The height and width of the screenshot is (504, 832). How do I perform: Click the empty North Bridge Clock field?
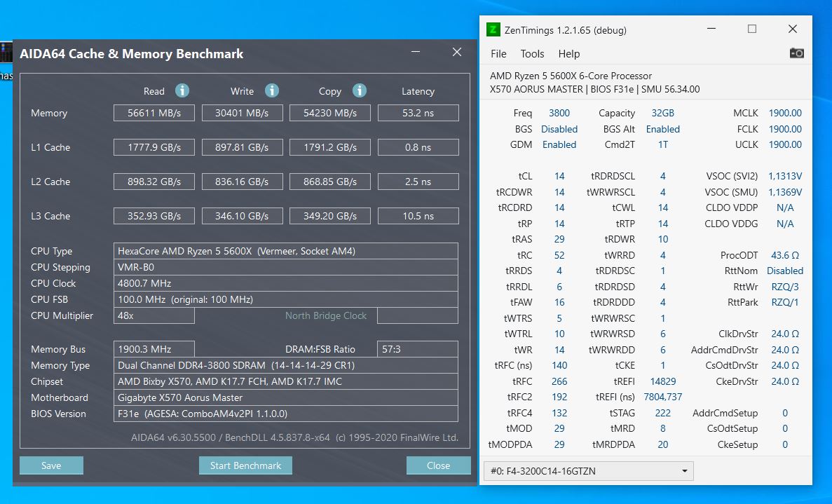[x=418, y=315]
